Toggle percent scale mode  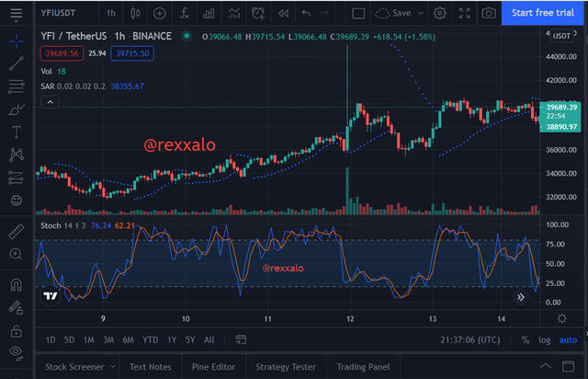point(526,340)
